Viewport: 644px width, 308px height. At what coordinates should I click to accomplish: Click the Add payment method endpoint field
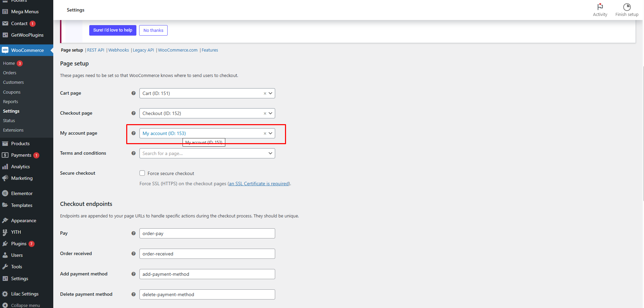(207, 274)
